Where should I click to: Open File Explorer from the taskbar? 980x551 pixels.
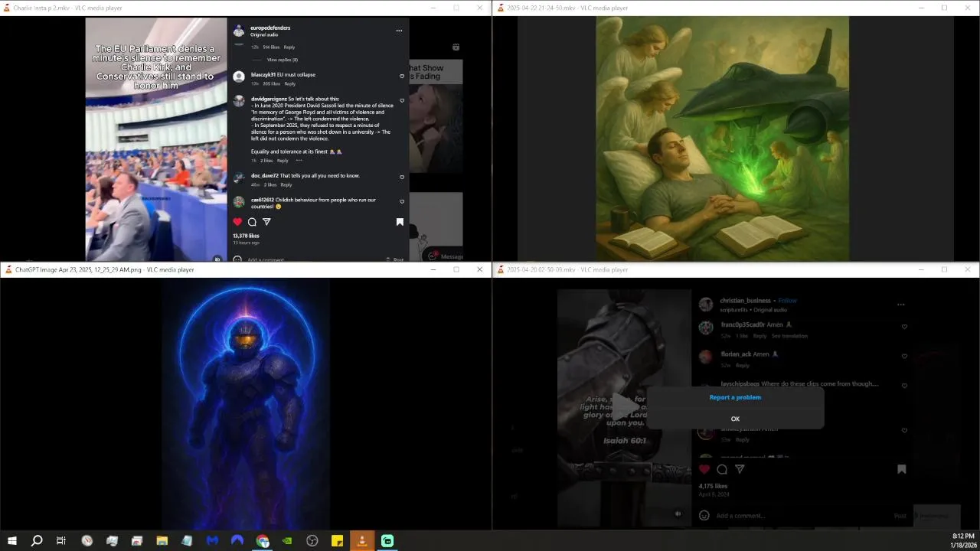[162, 541]
